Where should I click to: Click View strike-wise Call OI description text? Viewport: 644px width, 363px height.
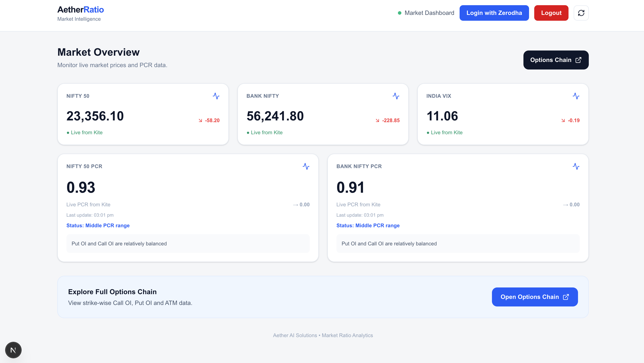[130, 303]
